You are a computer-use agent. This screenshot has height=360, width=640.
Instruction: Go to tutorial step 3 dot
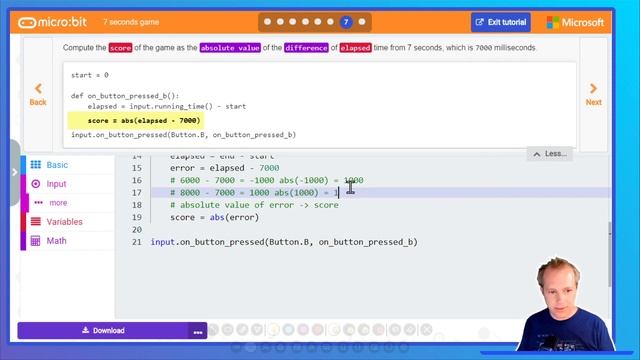293,22
